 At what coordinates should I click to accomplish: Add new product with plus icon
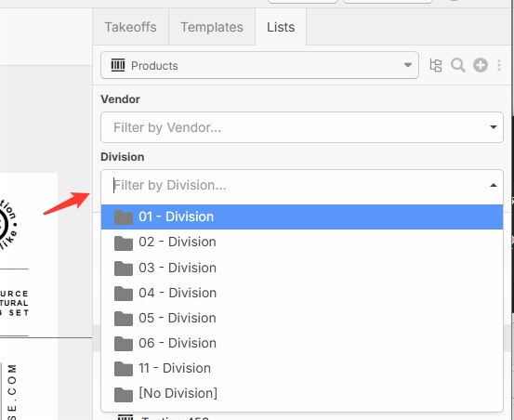[481, 65]
